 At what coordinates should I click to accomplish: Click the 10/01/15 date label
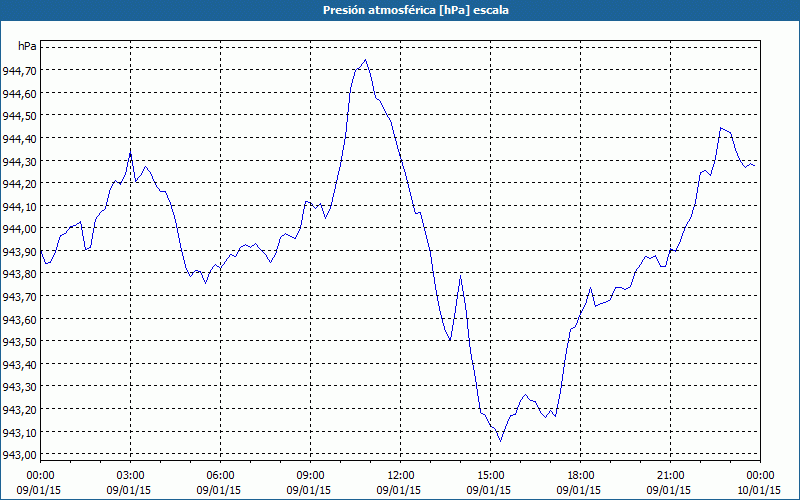759,490
